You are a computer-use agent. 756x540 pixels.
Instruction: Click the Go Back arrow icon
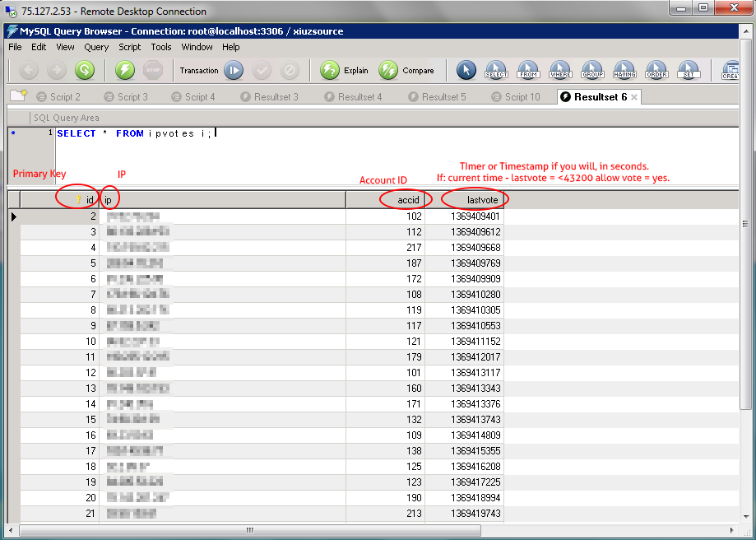click(29, 71)
